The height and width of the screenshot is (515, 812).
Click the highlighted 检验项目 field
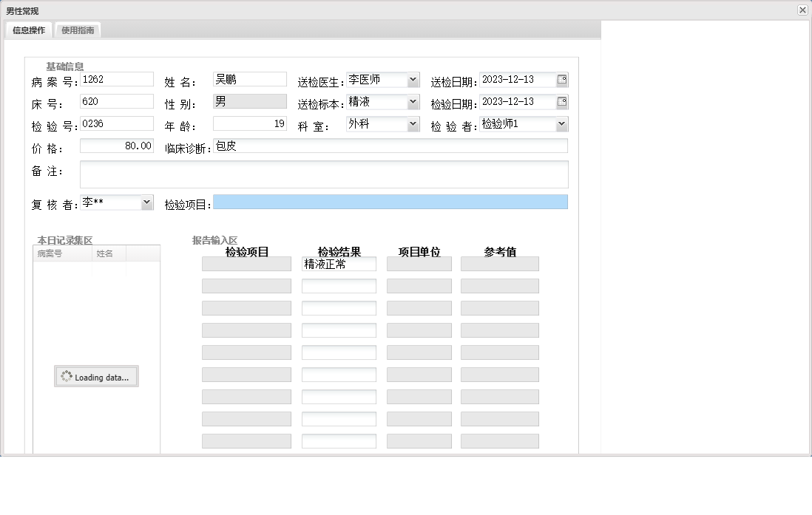pos(392,202)
